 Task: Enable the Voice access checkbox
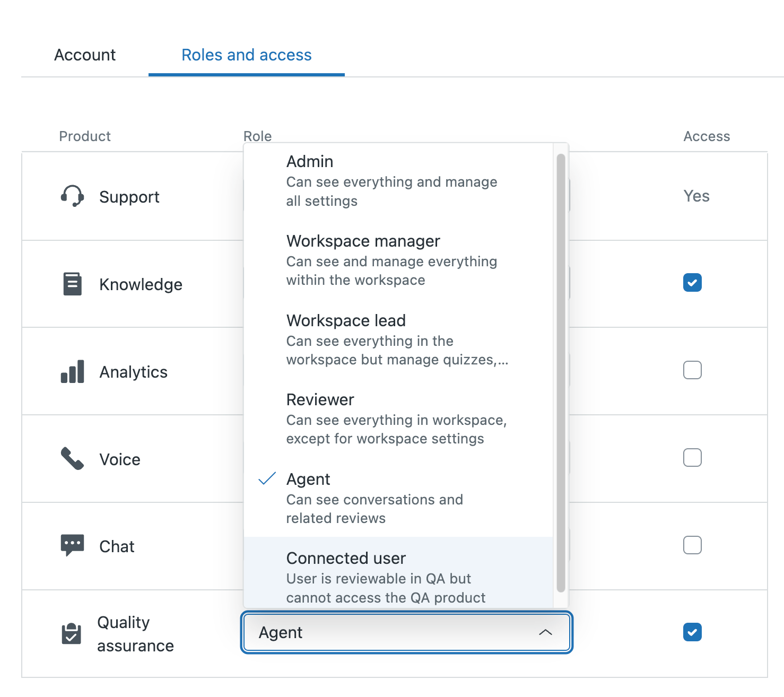[692, 457]
